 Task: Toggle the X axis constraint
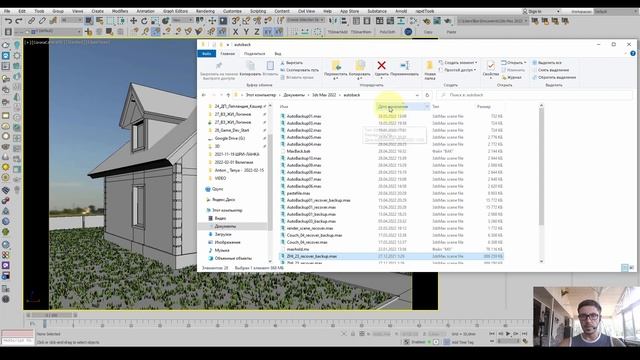[236, 31]
